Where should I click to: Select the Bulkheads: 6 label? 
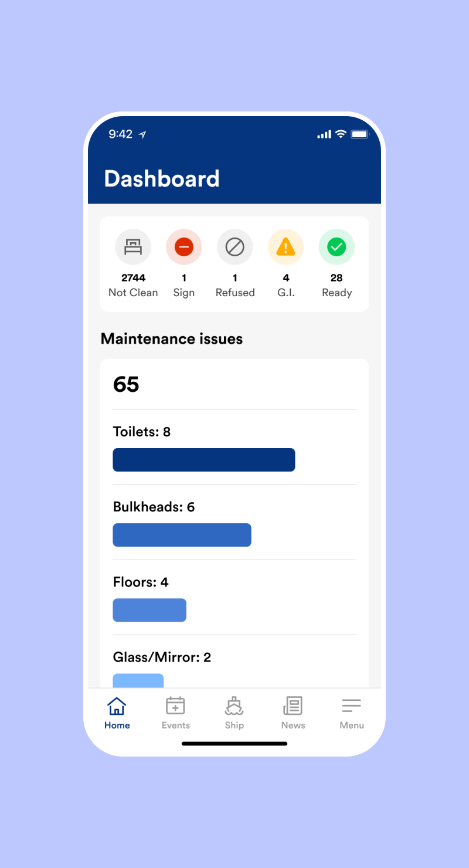pos(154,507)
